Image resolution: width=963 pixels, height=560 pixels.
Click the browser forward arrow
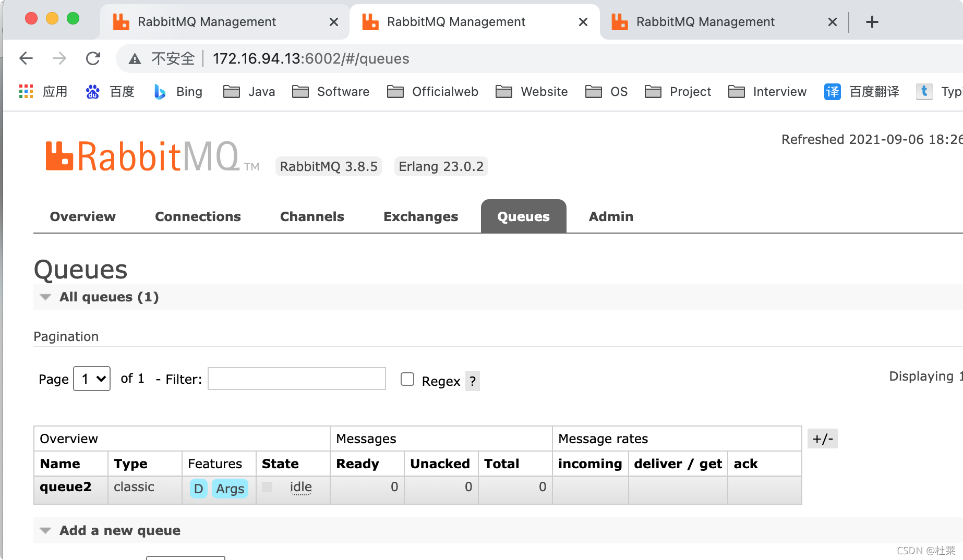(59, 58)
